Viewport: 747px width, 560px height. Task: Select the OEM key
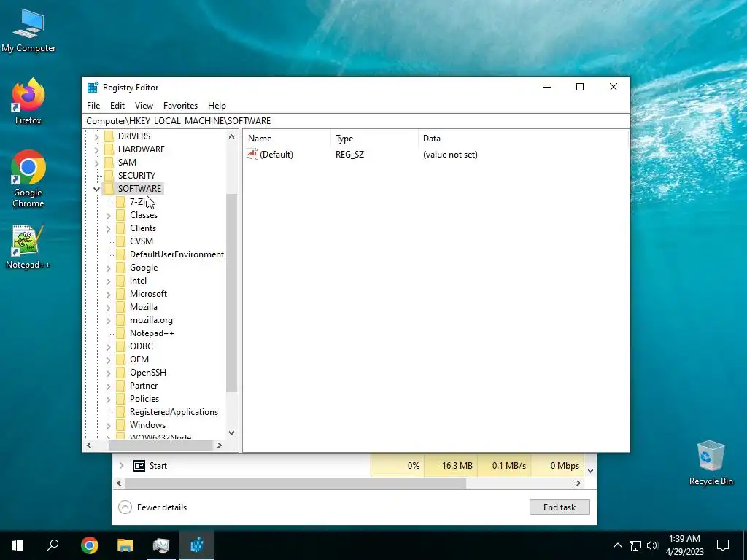coord(139,359)
